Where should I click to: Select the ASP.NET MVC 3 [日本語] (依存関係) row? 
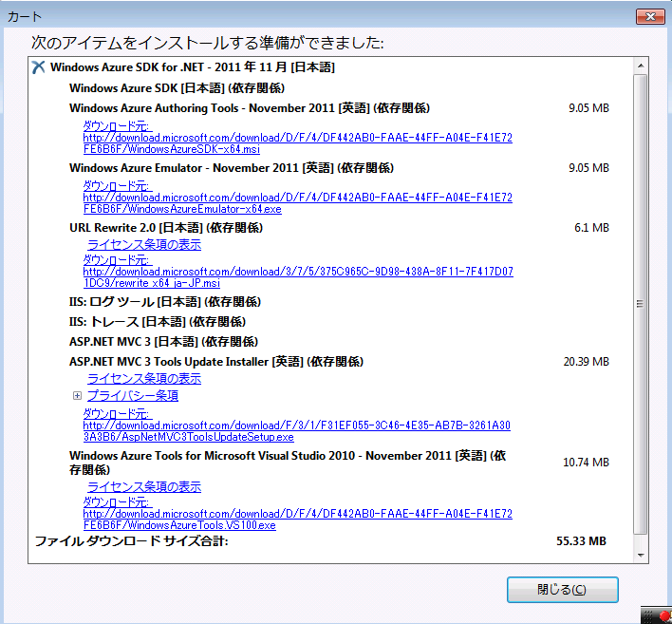163,342
